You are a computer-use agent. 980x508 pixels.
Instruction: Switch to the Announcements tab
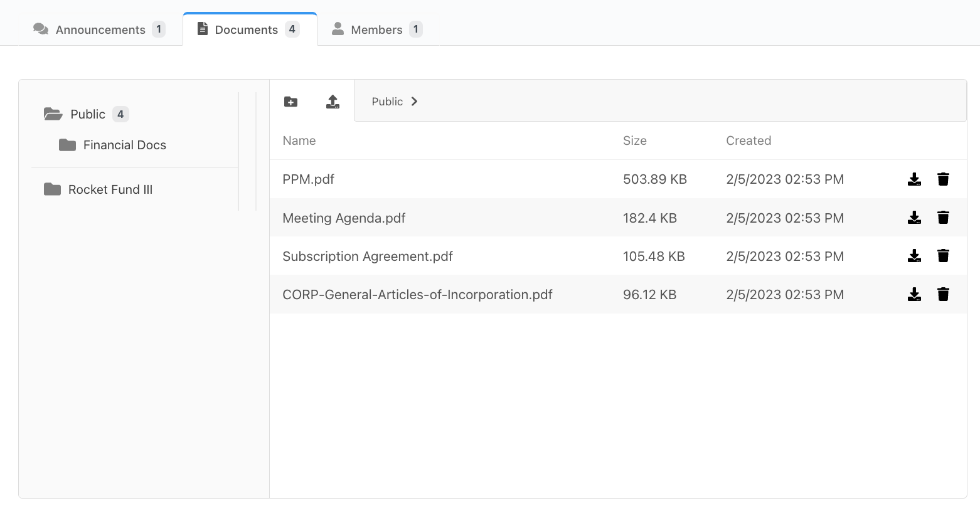(x=99, y=29)
